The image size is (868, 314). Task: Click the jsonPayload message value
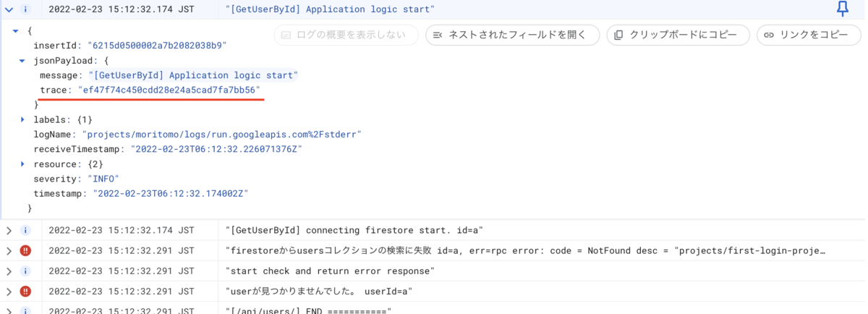(x=193, y=75)
